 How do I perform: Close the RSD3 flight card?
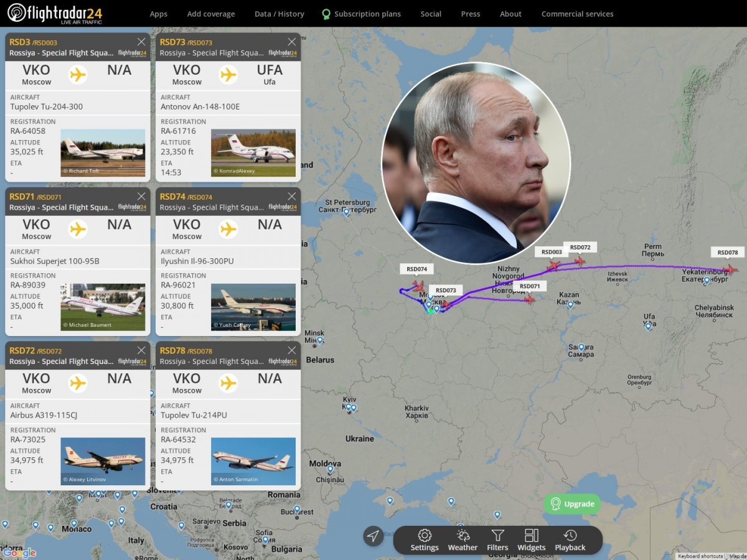pyautogui.click(x=141, y=42)
